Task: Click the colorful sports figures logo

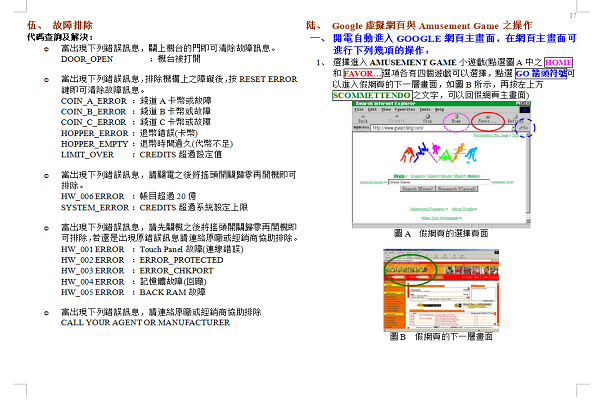Action: pyautogui.click(x=438, y=152)
